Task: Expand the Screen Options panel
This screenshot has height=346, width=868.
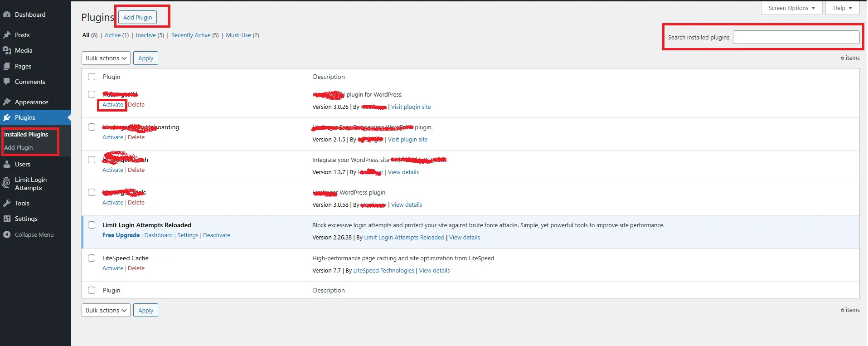Action: [x=791, y=8]
